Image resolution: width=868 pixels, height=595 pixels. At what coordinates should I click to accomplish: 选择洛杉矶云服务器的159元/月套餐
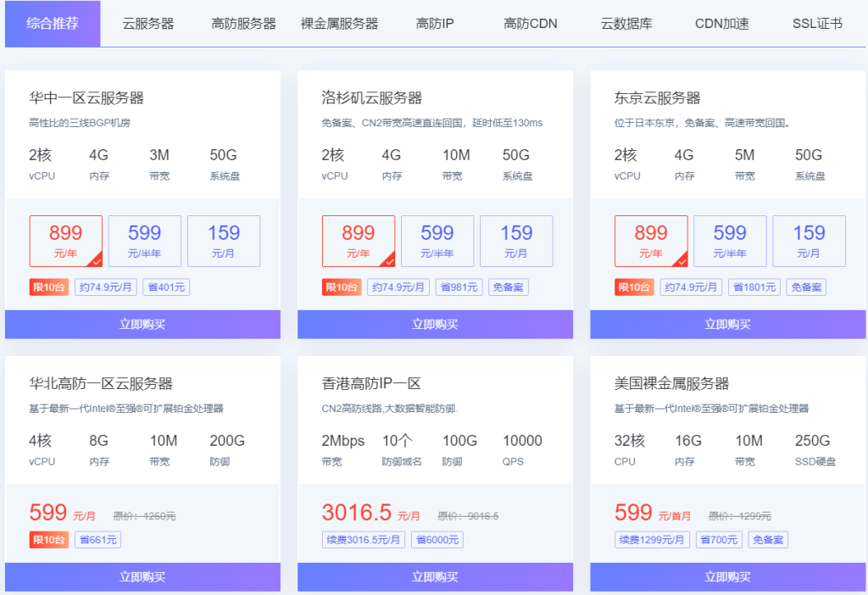[x=516, y=241]
